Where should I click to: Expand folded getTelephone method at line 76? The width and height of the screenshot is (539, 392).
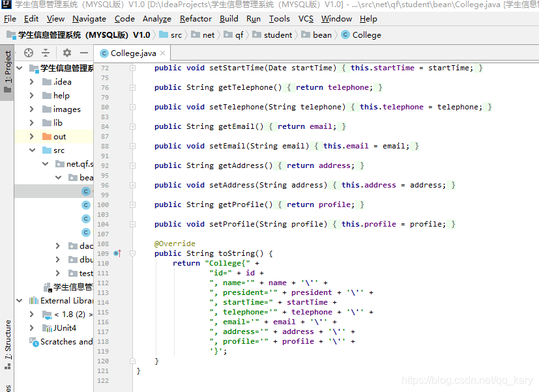coord(132,88)
